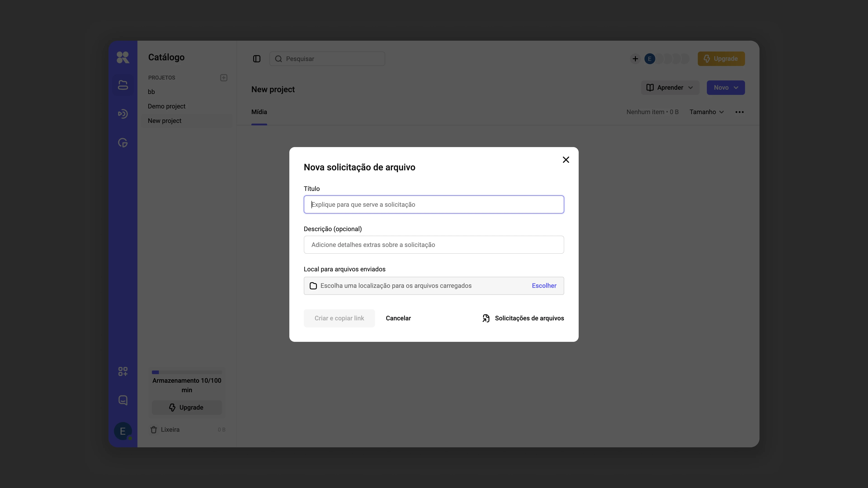The image size is (868, 488).
Task: Open the apps grid plus icon
Action: [x=123, y=371]
